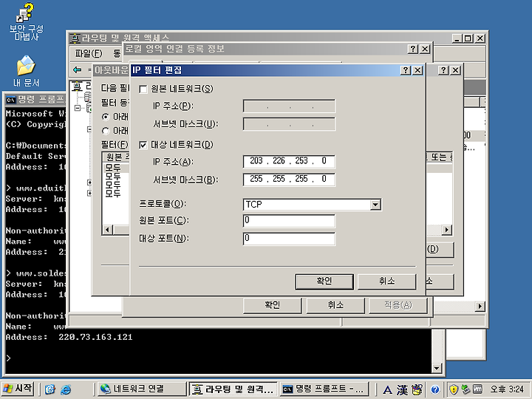Select the second filter action radio button
The width and height of the screenshot is (532, 399).
tap(106, 131)
